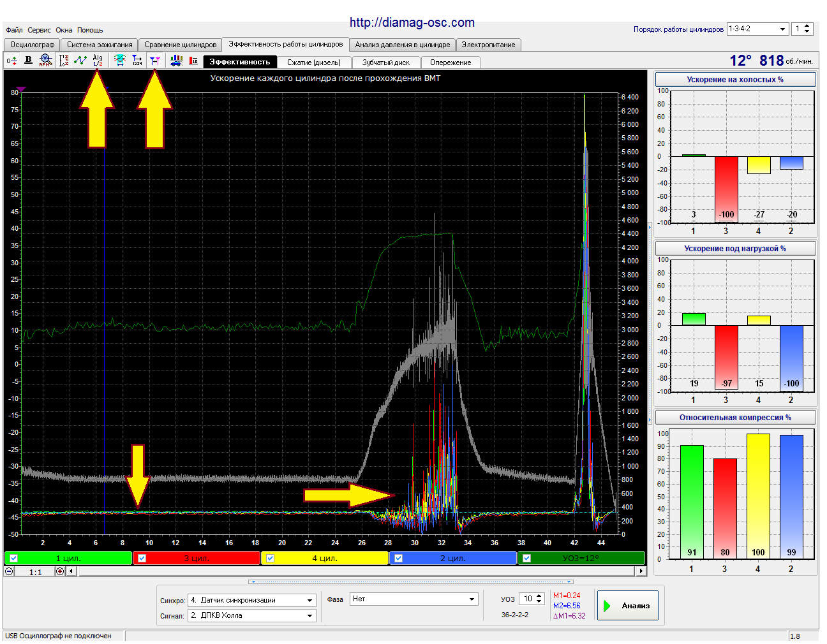Switch to the Электропитание tab
Screen dimensions: 827x644
(x=489, y=45)
